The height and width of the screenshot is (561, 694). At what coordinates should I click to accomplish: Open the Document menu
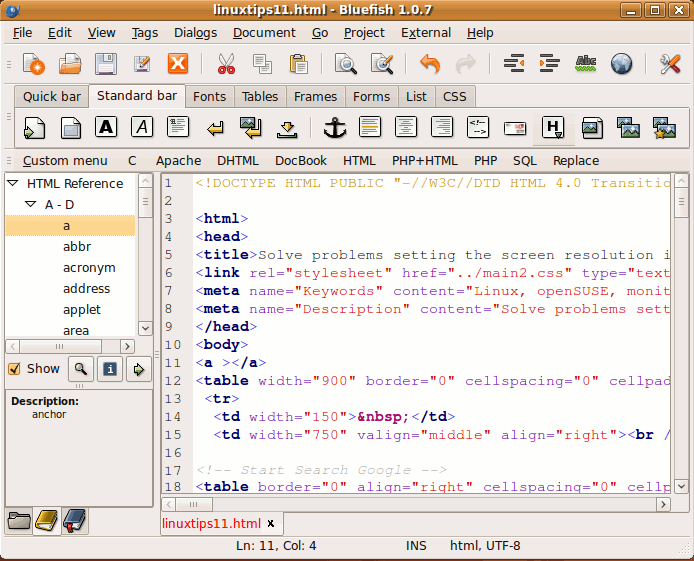point(264,33)
